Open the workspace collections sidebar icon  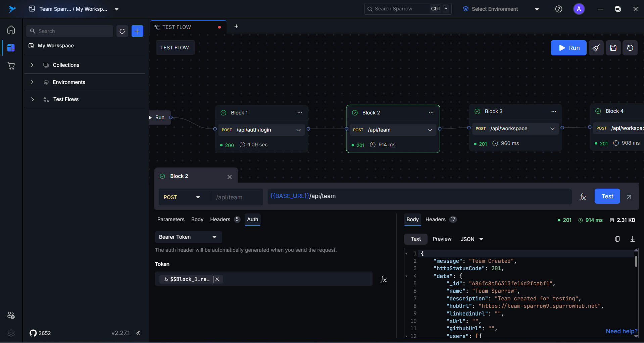coord(11,48)
